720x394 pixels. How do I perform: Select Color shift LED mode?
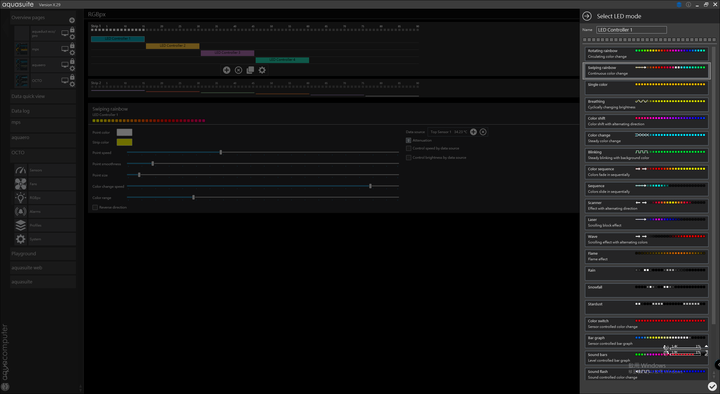tap(647, 121)
